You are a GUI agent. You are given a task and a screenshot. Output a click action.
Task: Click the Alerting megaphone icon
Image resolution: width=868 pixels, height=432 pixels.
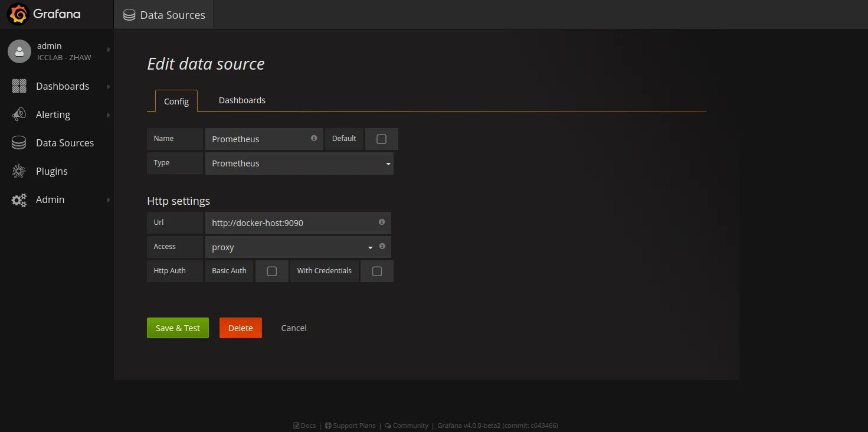pos(19,114)
